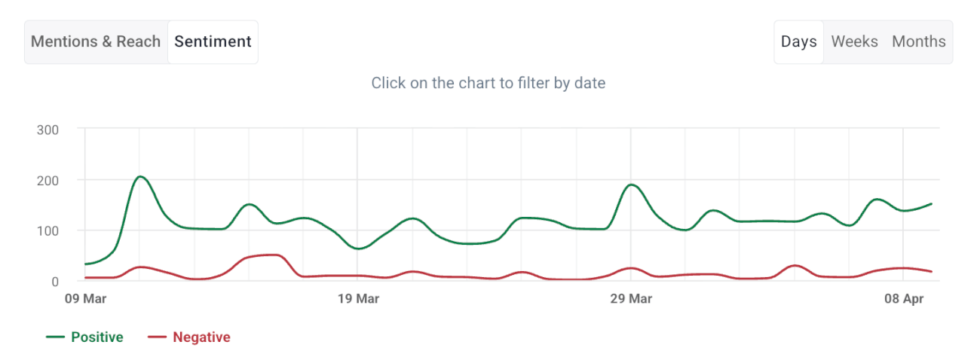The height and width of the screenshot is (360, 980).
Task: Switch chart grouping to Weeks
Action: [x=854, y=41]
